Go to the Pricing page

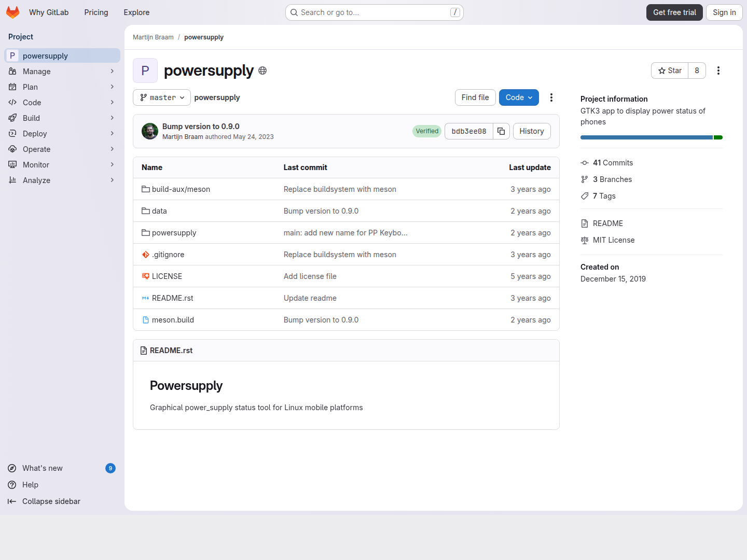click(96, 12)
